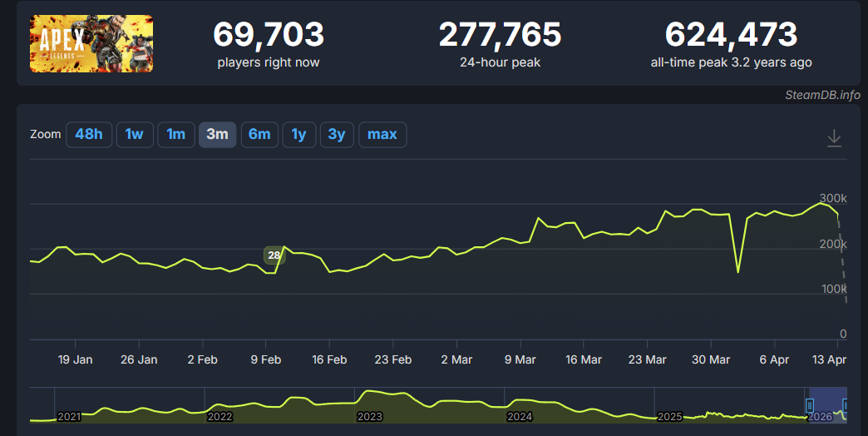Click the 16 Feb x-axis label
Screen dimensions: 868x436
click(x=329, y=359)
